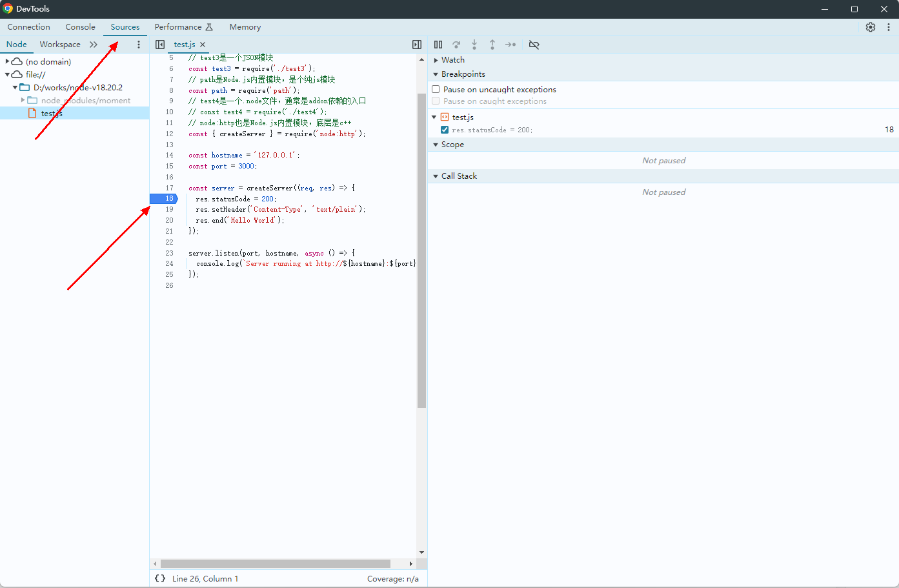Click the pause script execution icon
The image size is (899, 588).
pos(438,45)
